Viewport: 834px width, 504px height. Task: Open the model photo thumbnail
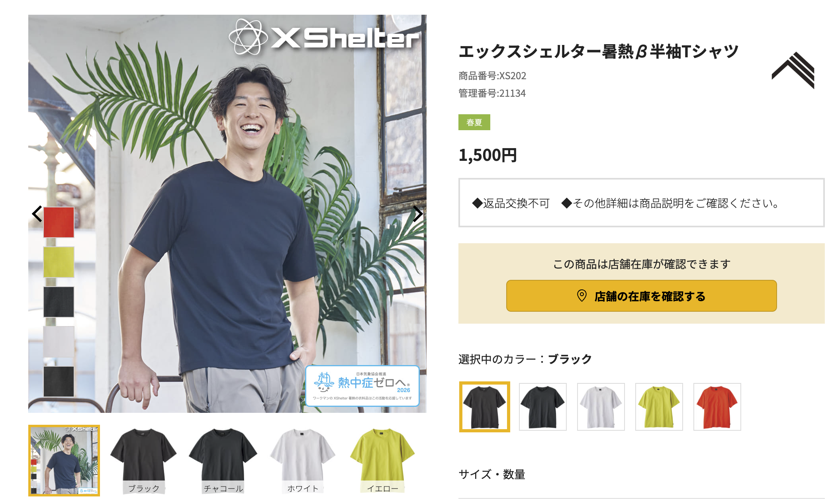[64, 461]
